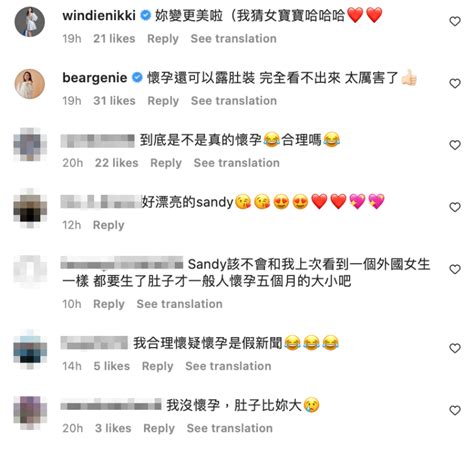This screenshot has width=474, height=449.
Task: Open windienikki's profile picture
Action: [x=30, y=22]
